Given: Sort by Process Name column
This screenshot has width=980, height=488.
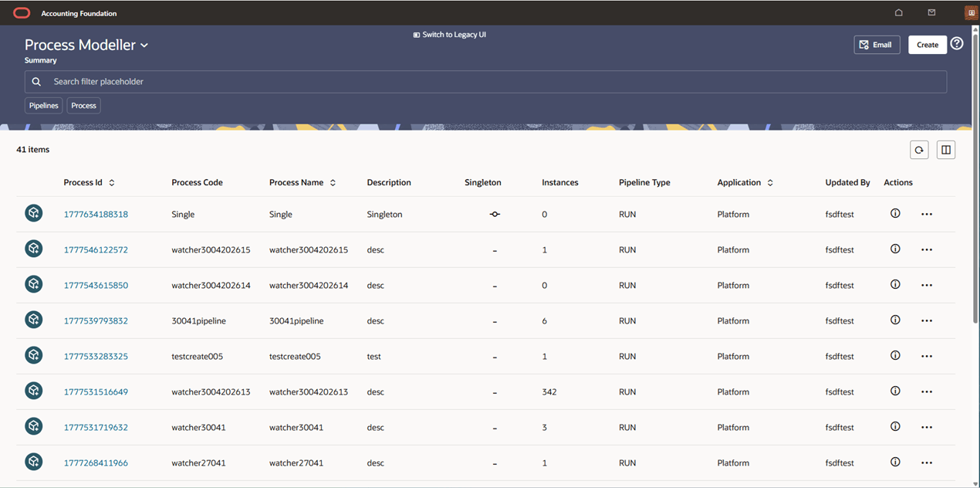Looking at the screenshot, I should 333,183.
